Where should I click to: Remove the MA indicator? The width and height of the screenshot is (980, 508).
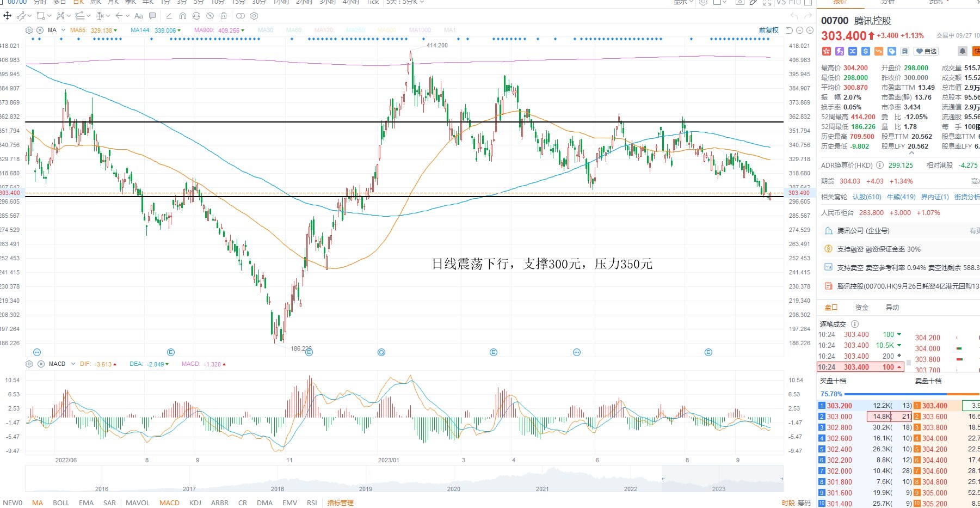coord(41,30)
